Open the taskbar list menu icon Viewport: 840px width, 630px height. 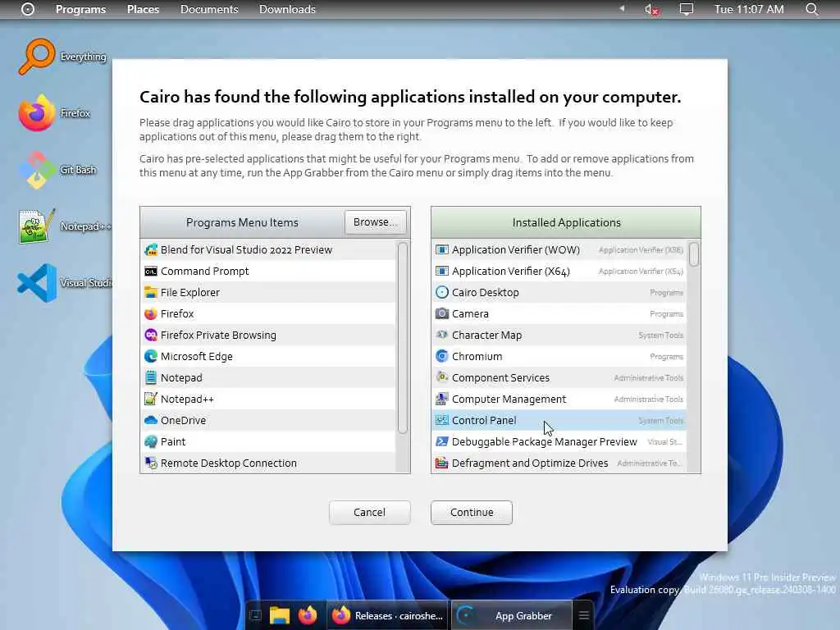584,615
